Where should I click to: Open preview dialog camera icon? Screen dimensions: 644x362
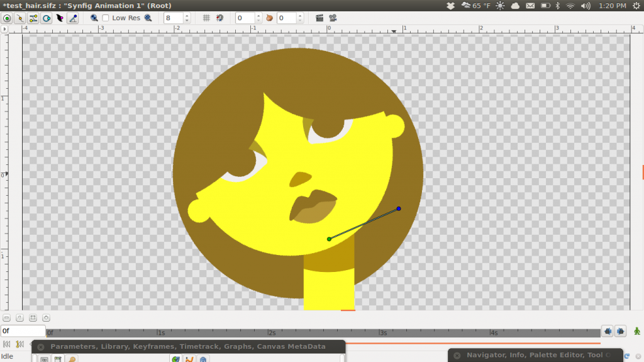(x=333, y=18)
